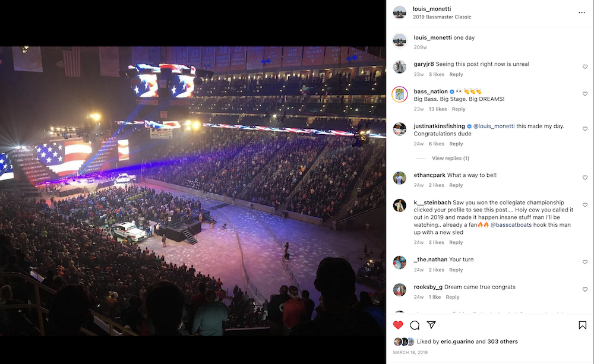Open the comment bubble icon
This screenshot has height=364, width=594.
point(415,325)
